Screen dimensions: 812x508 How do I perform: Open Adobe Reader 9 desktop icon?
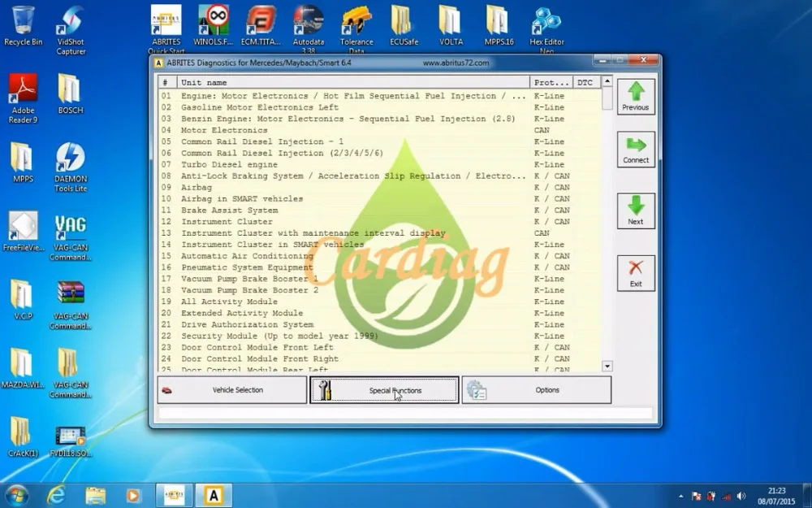pyautogui.click(x=23, y=98)
